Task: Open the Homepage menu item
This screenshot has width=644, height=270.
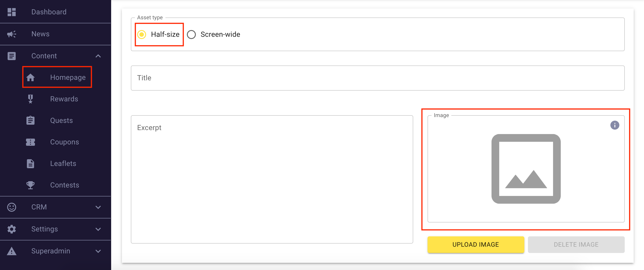Action: coord(67,77)
